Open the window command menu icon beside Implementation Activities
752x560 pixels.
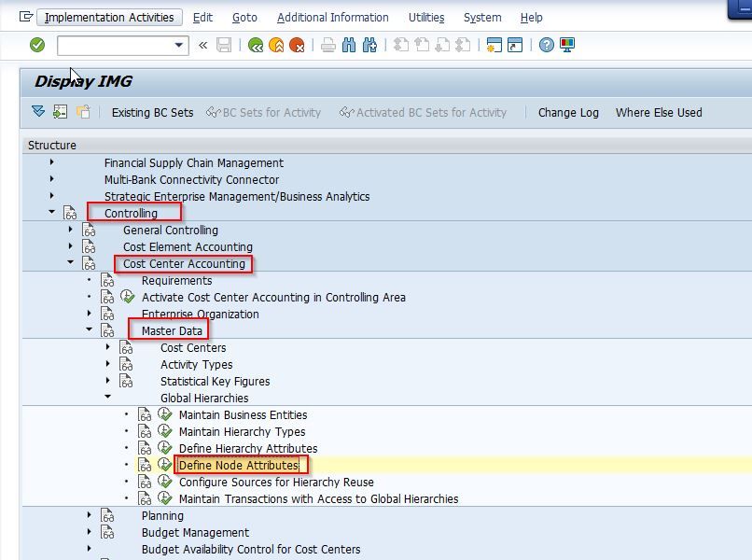[x=26, y=18]
